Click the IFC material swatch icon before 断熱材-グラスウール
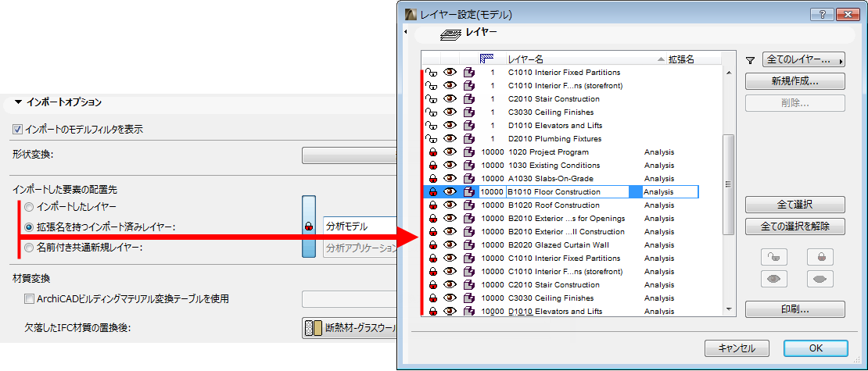The width and height of the screenshot is (868, 371). click(x=314, y=328)
